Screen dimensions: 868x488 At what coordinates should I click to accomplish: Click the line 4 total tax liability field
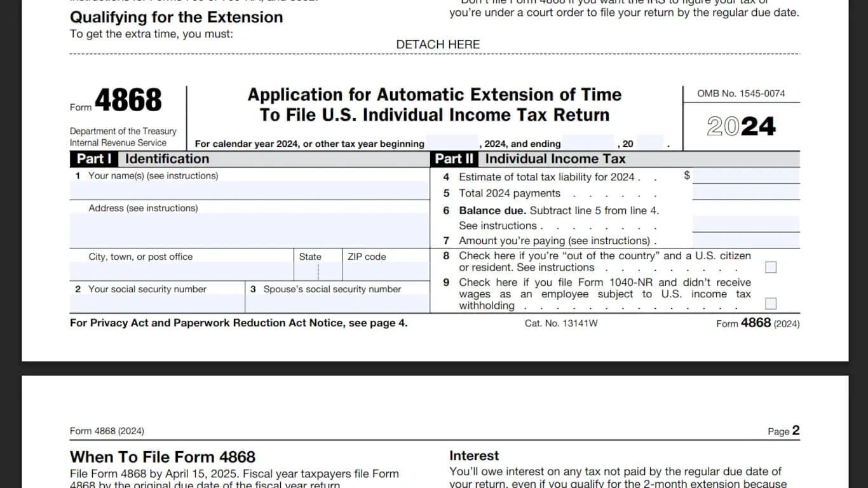point(746,176)
